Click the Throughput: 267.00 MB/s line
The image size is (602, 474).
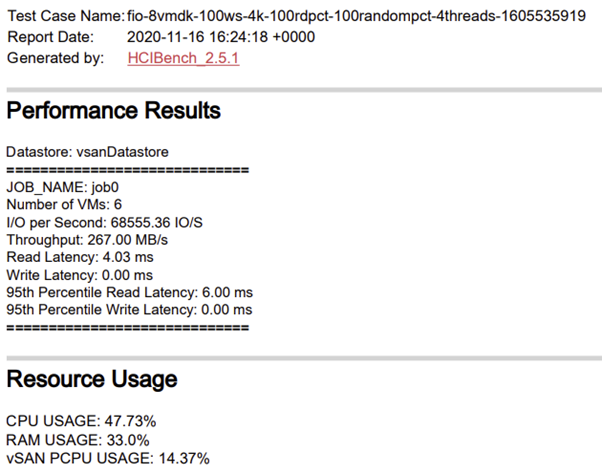click(x=87, y=240)
